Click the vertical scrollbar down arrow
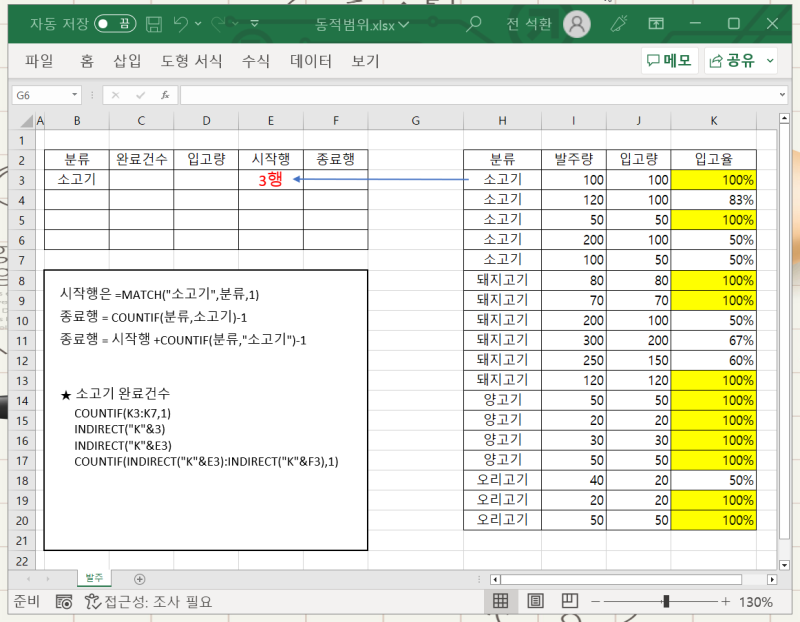The height and width of the screenshot is (622, 800). click(x=784, y=564)
